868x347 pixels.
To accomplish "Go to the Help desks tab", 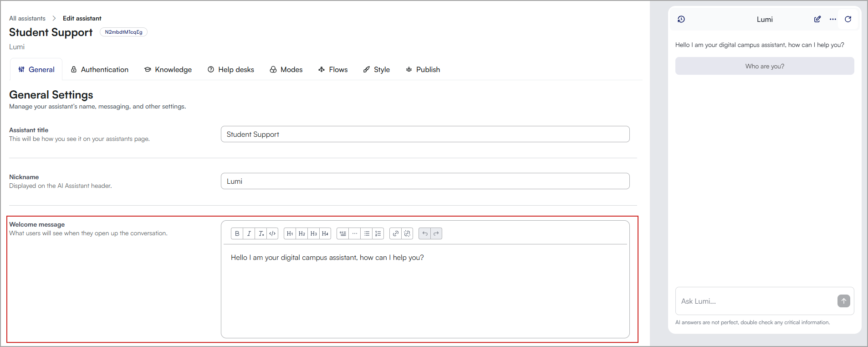I will point(231,69).
